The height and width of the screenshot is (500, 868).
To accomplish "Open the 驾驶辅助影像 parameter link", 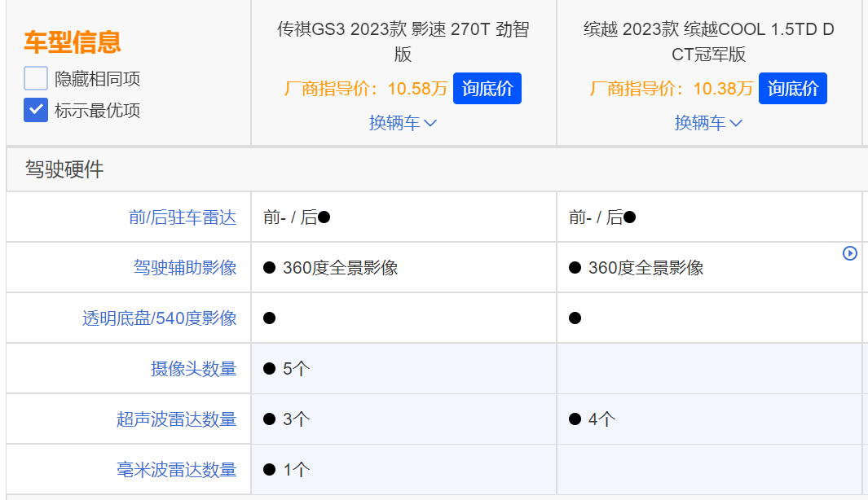I will [185, 268].
